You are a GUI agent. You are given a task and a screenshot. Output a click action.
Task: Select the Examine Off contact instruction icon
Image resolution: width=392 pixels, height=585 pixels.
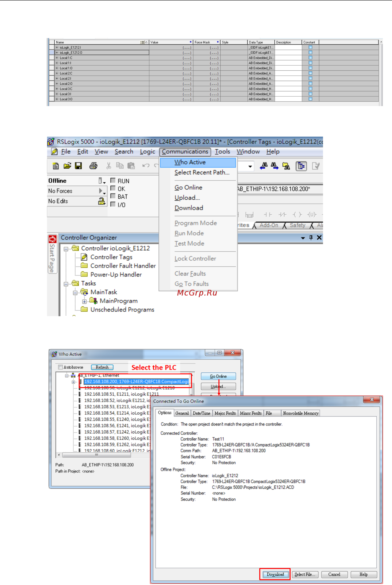point(282,215)
